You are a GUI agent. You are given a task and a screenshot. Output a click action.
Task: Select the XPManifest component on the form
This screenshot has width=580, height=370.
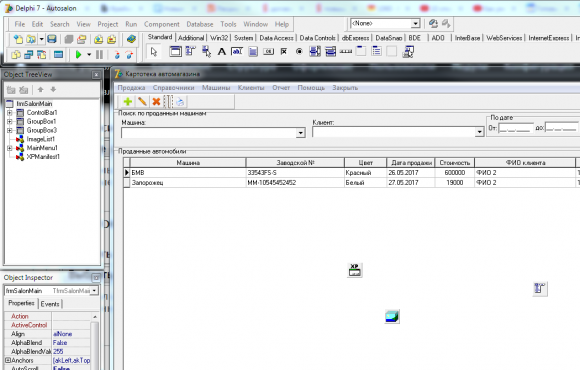(355, 270)
